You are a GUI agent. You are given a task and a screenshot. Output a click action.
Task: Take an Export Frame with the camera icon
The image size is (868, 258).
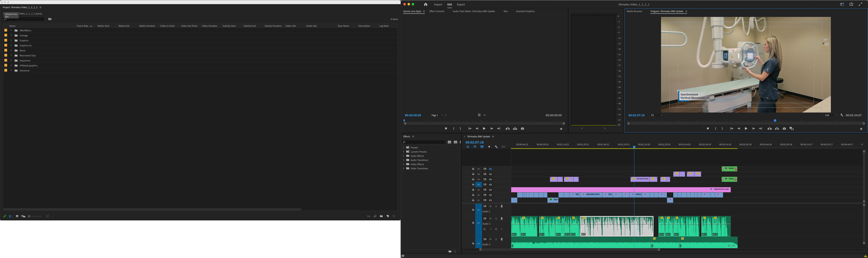pyautogui.click(x=785, y=129)
